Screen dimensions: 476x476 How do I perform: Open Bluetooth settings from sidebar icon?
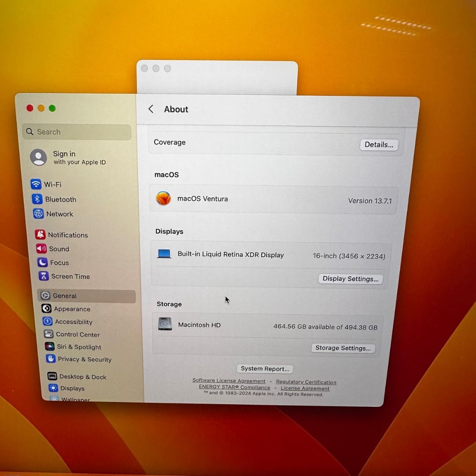click(x=37, y=199)
